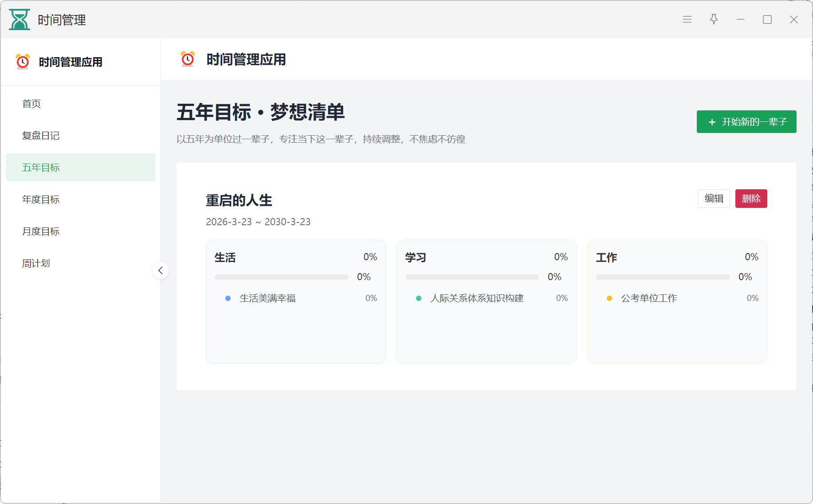This screenshot has height=504, width=813.
Task: Edit the 重启的人生 plan with 编辑
Action: 714,199
